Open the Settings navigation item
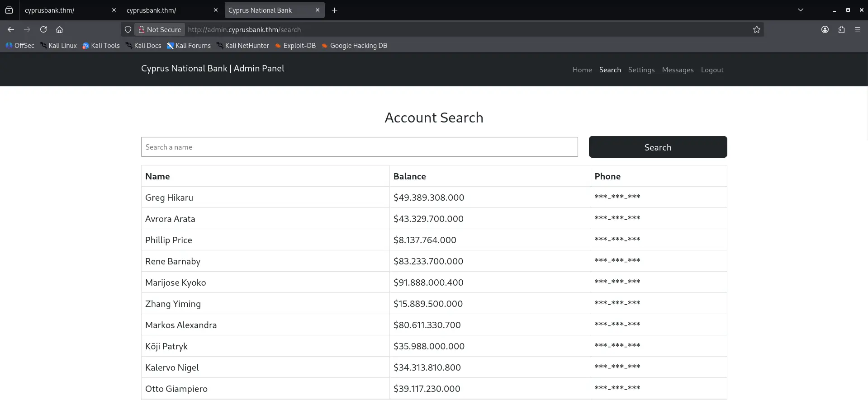 (x=641, y=70)
